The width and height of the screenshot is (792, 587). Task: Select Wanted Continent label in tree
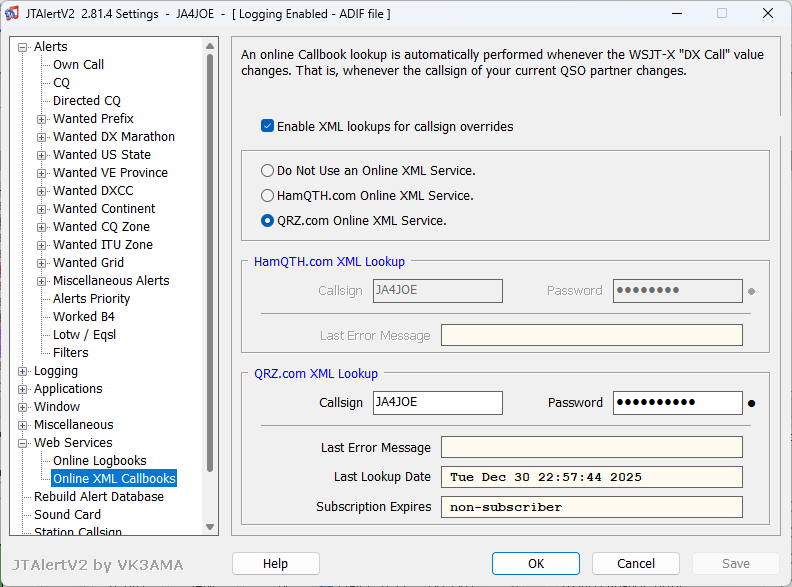(x=104, y=209)
